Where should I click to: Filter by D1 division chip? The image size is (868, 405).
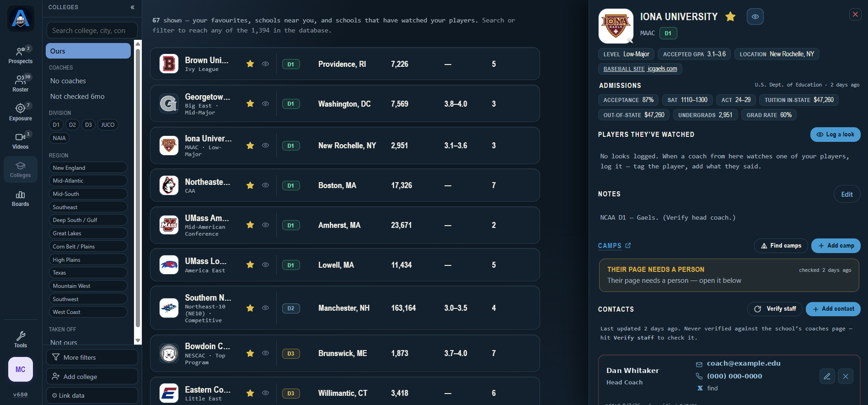56,125
